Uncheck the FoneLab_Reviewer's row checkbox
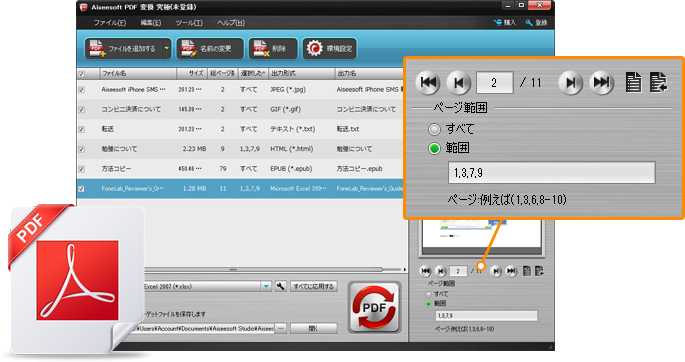This screenshot has height=362, width=685. tap(82, 189)
